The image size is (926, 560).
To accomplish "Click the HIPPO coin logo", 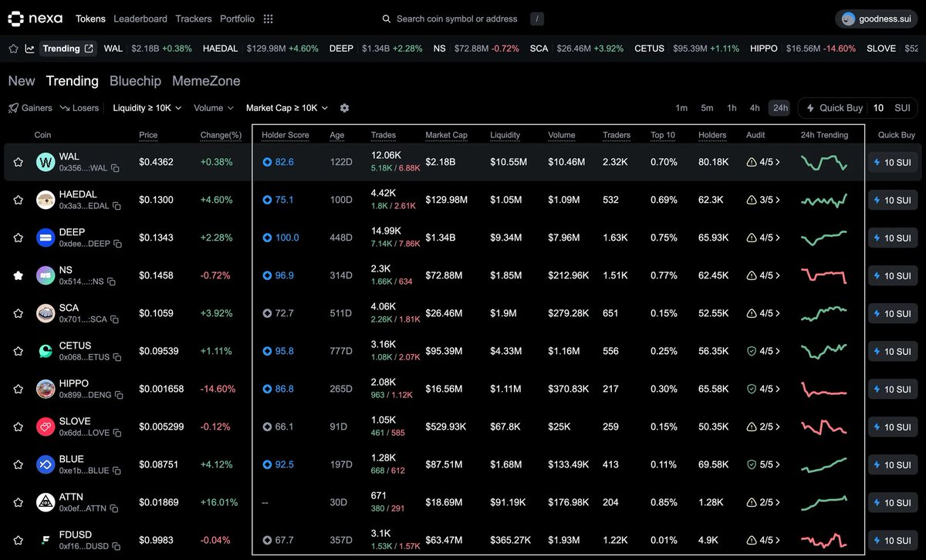I will click(46, 389).
